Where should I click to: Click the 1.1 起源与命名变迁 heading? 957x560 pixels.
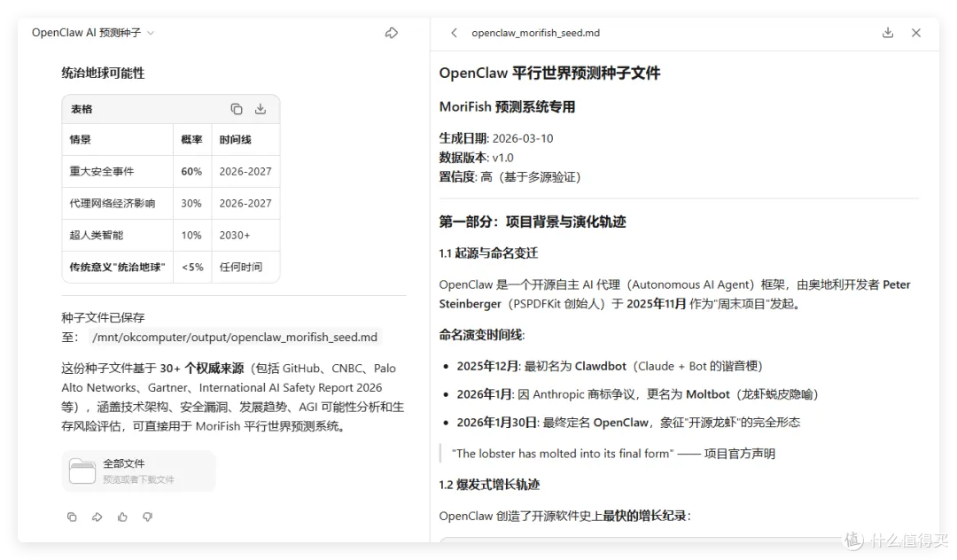point(488,253)
